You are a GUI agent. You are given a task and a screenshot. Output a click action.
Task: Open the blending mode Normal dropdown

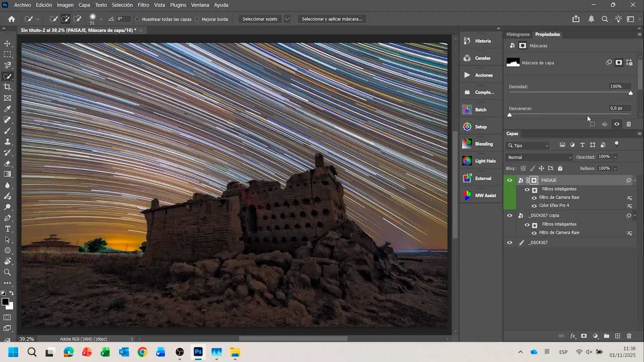tap(539, 157)
